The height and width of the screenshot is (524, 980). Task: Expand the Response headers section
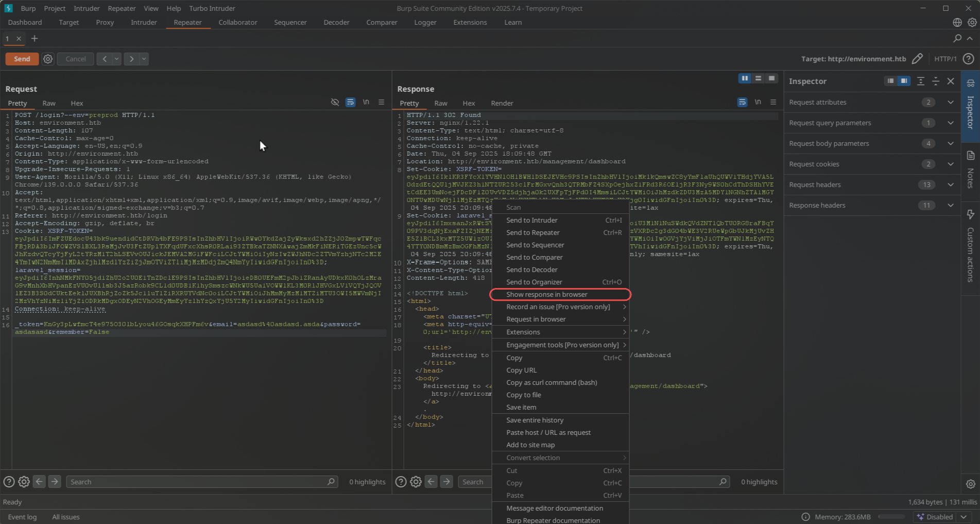(950, 205)
